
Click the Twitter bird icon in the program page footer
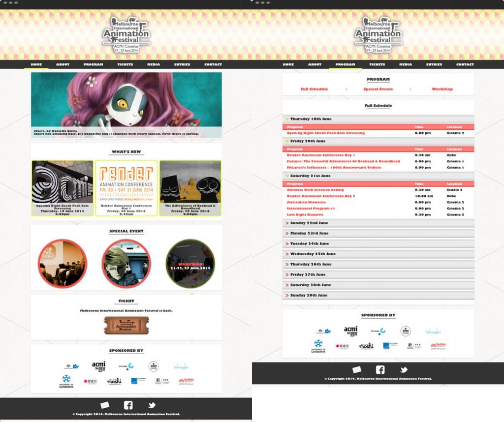(x=404, y=370)
